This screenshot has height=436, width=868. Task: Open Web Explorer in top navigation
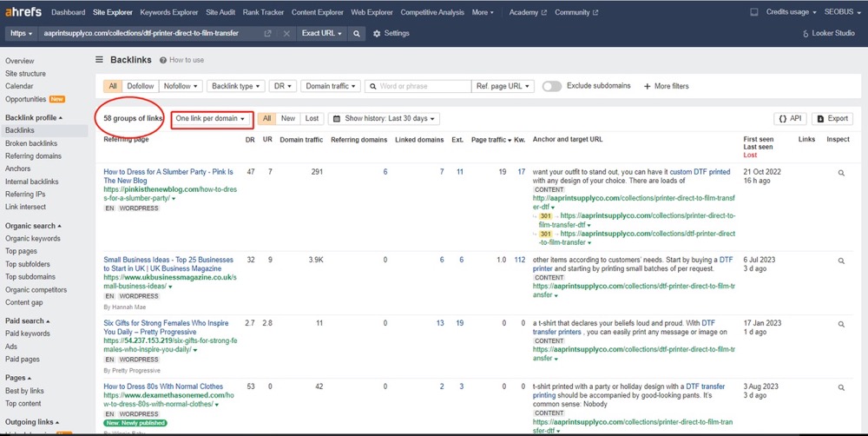[x=372, y=12]
